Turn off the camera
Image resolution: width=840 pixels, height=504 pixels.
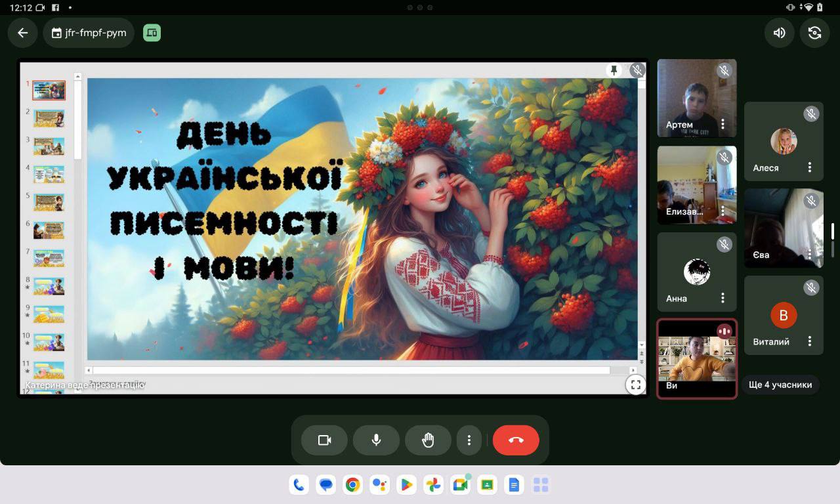324,440
